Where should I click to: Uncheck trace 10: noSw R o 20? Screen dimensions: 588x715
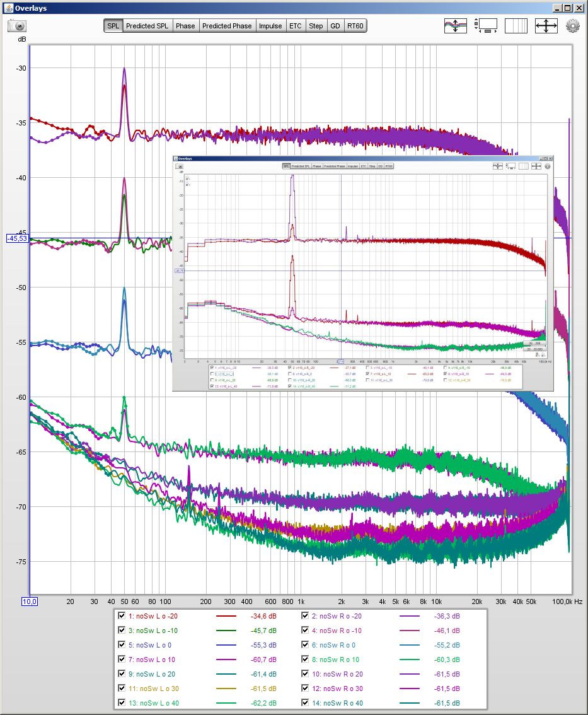tap(305, 673)
